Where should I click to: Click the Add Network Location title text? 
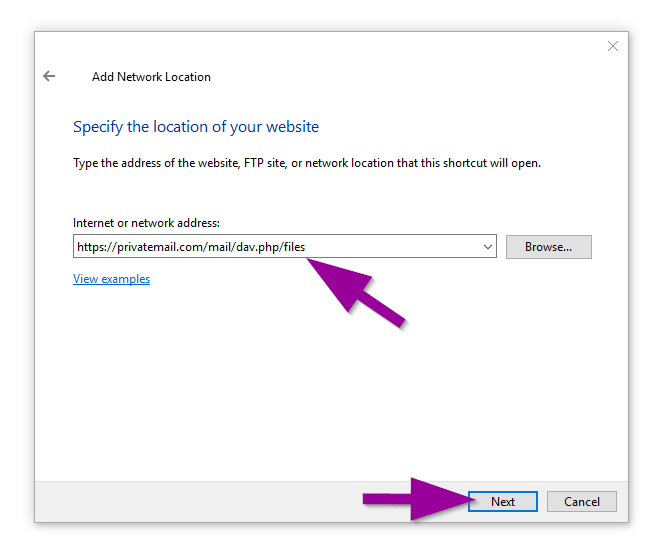[151, 77]
